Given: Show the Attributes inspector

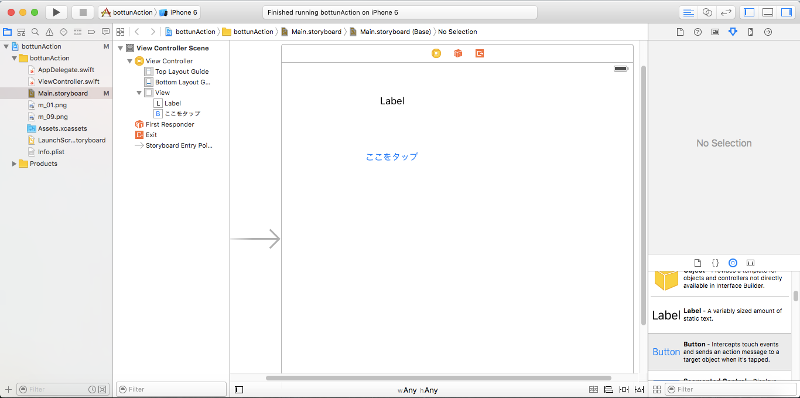Looking at the screenshot, I should (x=733, y=32).
